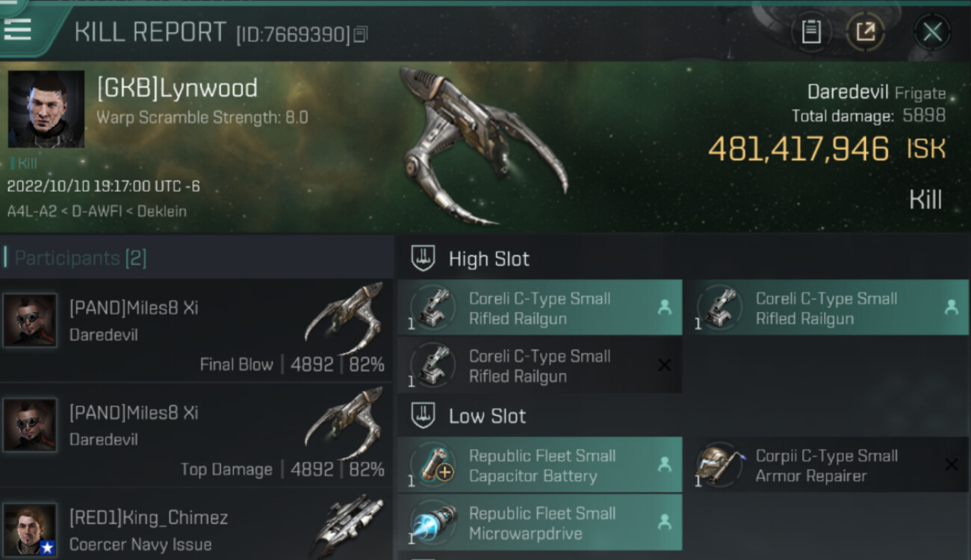The width and height of the screenshot is (971, 560).
Task: View Lynwood's character portrait
Action: pyautogui.click(x=46, y=109)
